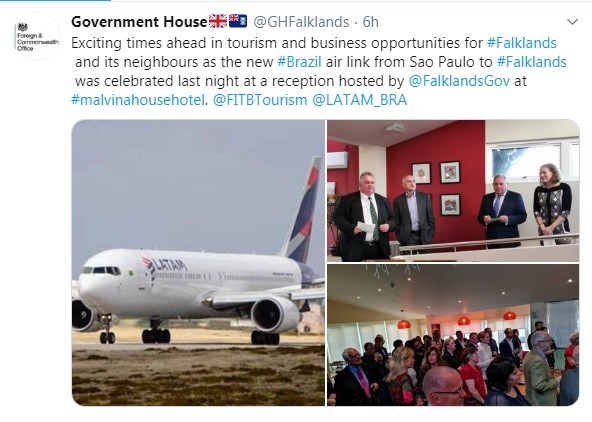592x422 pixels.
Task: View the photo of the reception crowd
Action: click(x=453, y=335)
